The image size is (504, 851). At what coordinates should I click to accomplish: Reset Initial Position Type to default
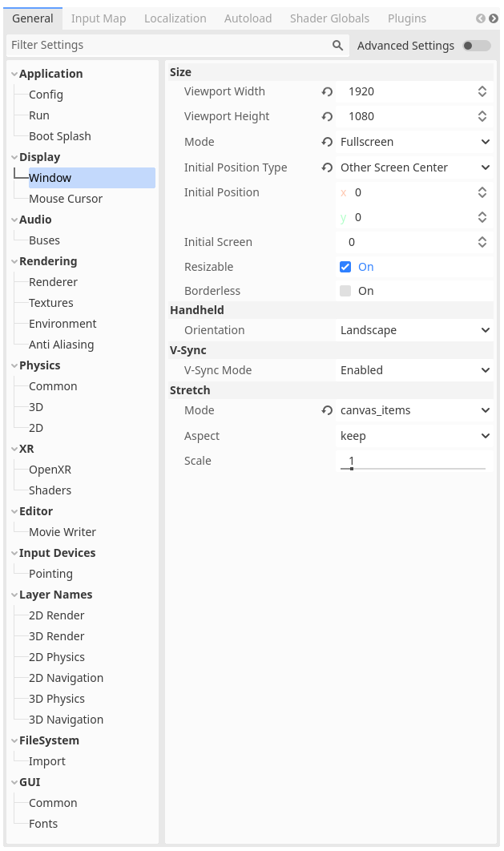327,167
